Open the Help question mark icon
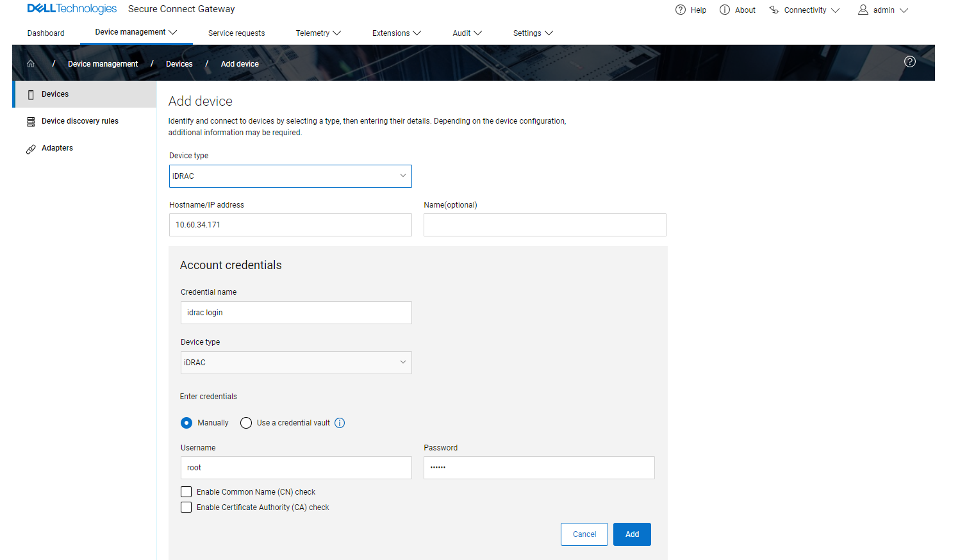 pyautogui.click(x=680, y=10)
